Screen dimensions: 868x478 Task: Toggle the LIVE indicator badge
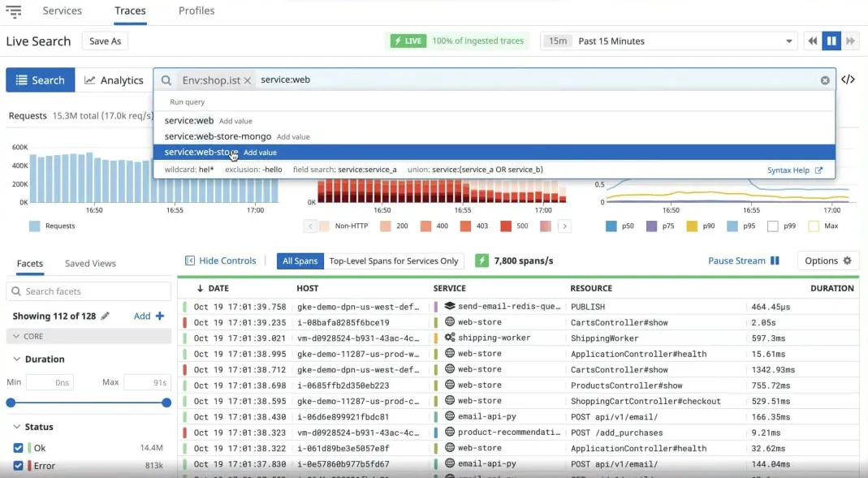coord(408,41)
